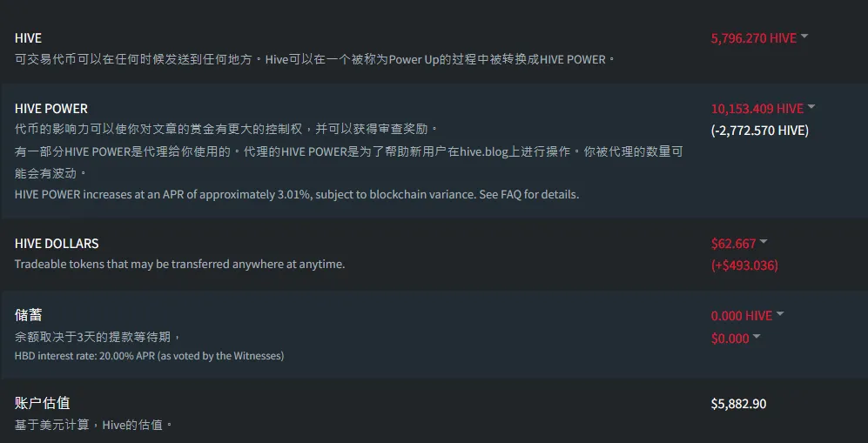This screenshot has height=443, width=868.
Task: Click the HIVE DOLLARS heading
Action: [x=57, y=244]
